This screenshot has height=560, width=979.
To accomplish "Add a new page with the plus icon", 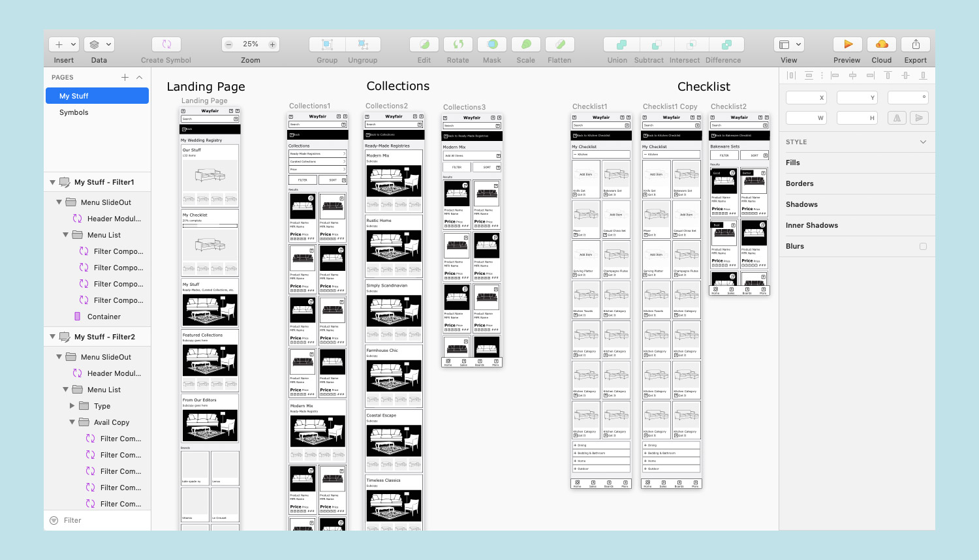I will click(x=125, y=77).
